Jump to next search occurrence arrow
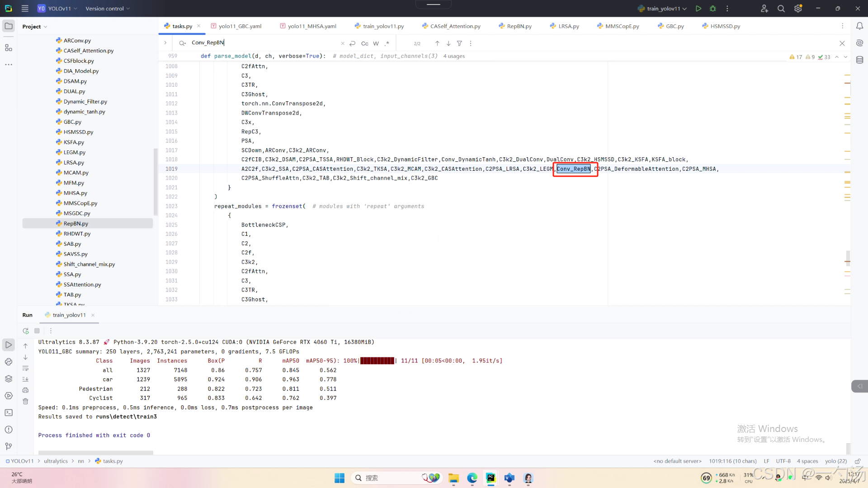 click(448, 43)
